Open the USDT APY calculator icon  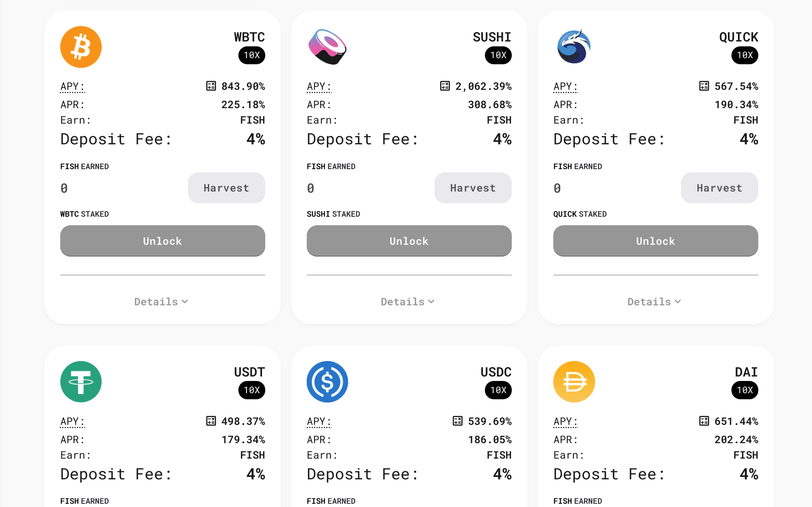[x=211, y=421]
